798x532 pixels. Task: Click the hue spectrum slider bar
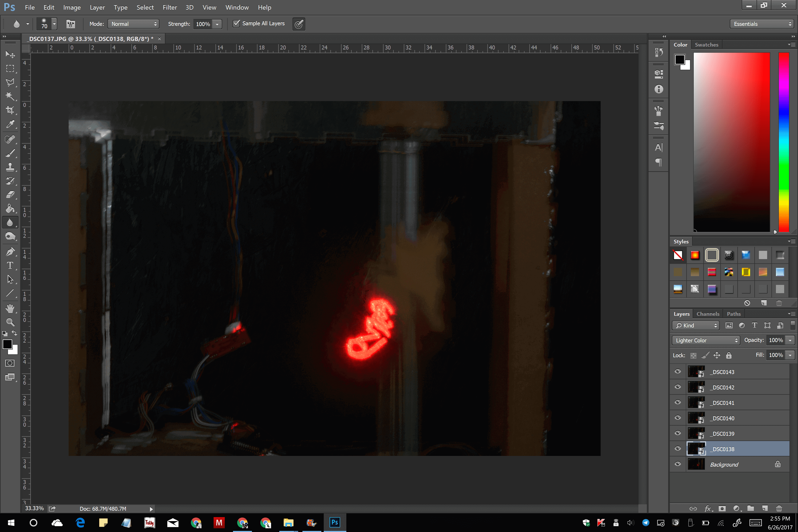pos(783,142)
